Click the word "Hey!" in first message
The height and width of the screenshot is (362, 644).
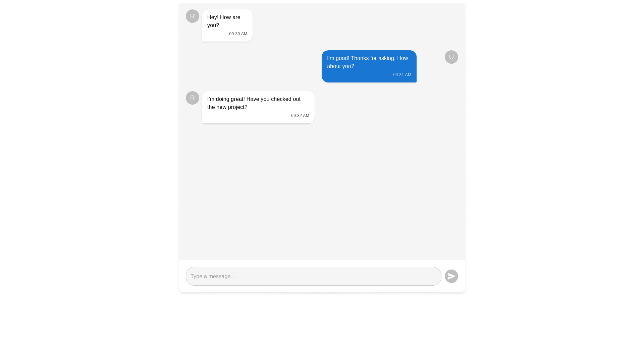[x=213, y=17]
